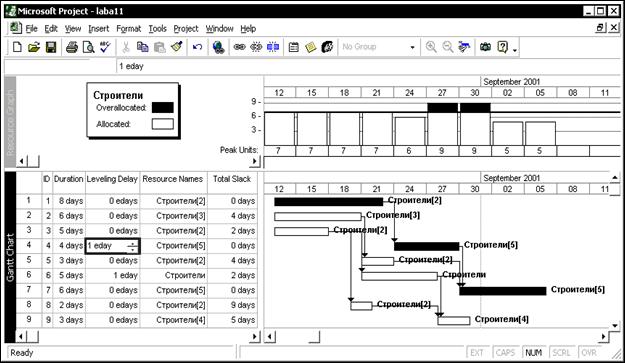Click the resource legend left scroll arrow
The image size is (625, 363).
click(22, 161)
